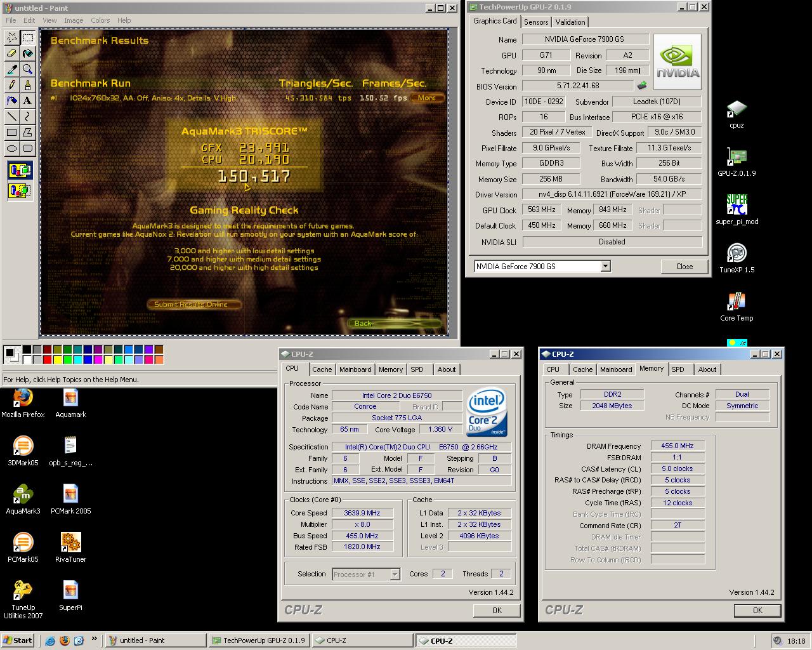Activate the Airbrush spray tool
This screenshot has width=812, height=650.
(x=11, y=101)
